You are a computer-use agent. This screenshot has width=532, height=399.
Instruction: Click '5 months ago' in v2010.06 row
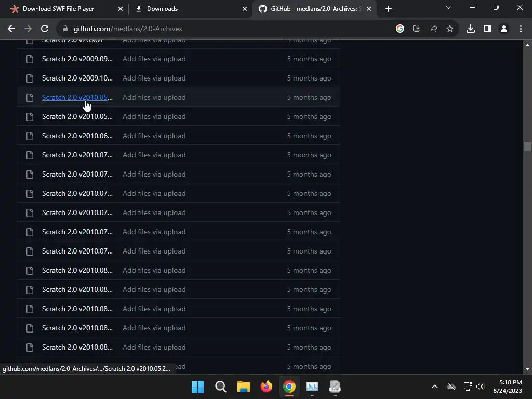coord(309,136)
